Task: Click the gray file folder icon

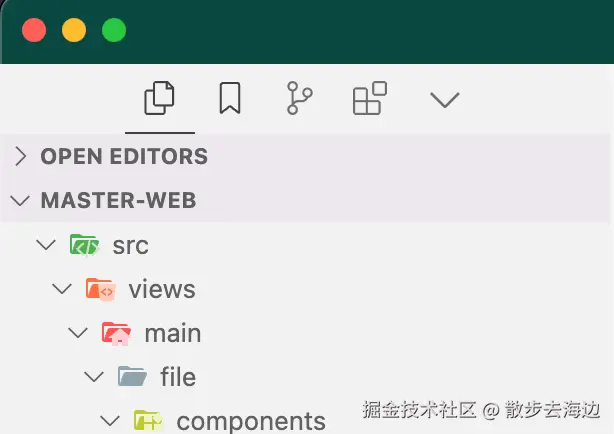Action: pos(132,376)
